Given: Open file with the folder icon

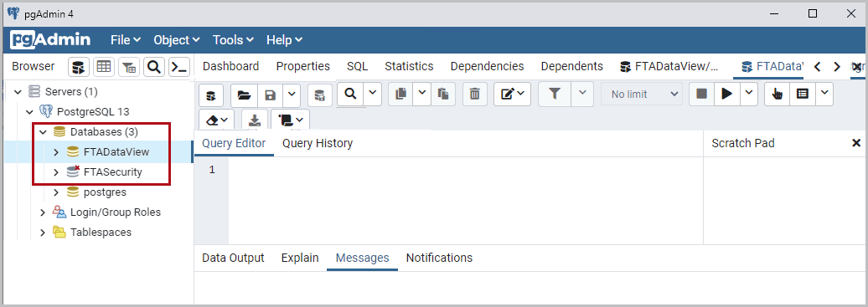Looking at the screenshot, I should coord(244,95).
